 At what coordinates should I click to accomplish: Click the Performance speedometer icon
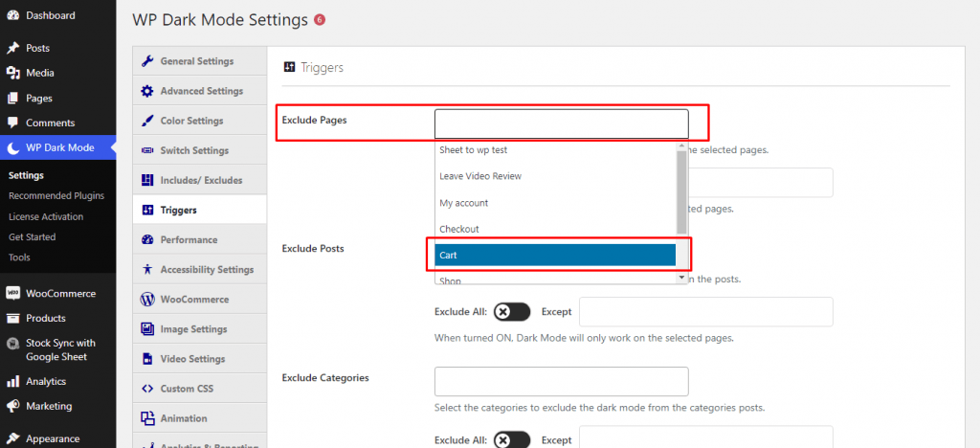(147, 240)
